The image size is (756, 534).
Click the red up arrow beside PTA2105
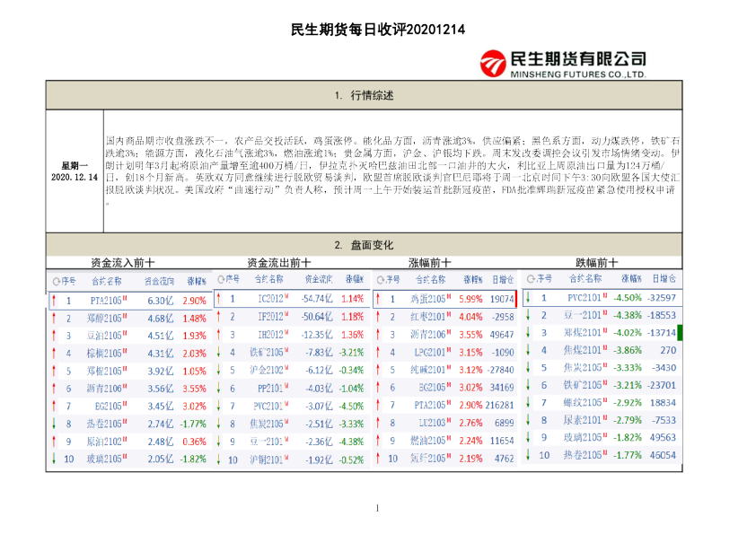coord(53,298)
